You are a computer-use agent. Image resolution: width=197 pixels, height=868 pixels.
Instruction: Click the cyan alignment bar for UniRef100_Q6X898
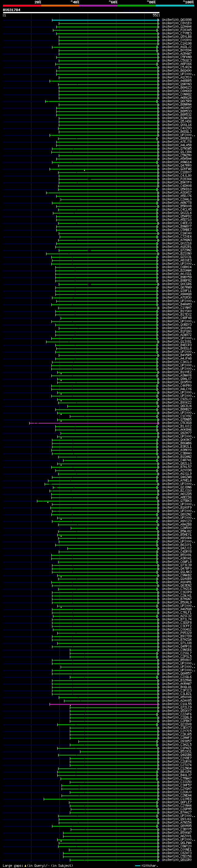[x=105, y=20]
